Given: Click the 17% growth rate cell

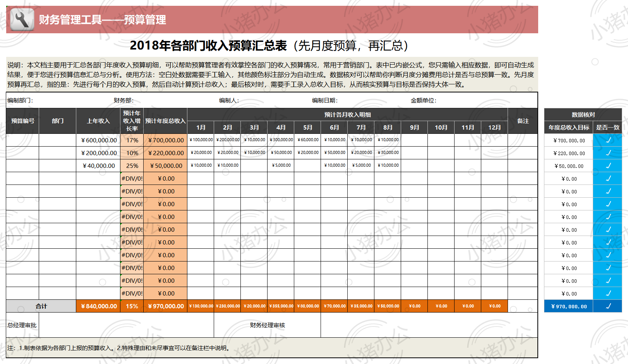Looking at the screenshot, I should coord(132,140).
